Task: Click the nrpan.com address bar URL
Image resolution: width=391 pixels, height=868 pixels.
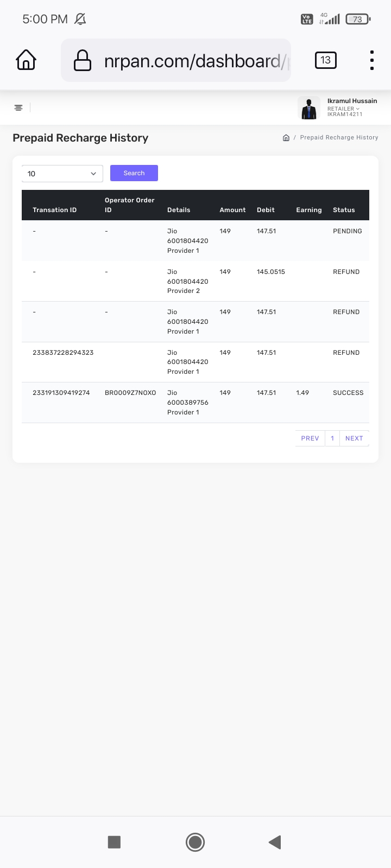Action: pos(193,61)
